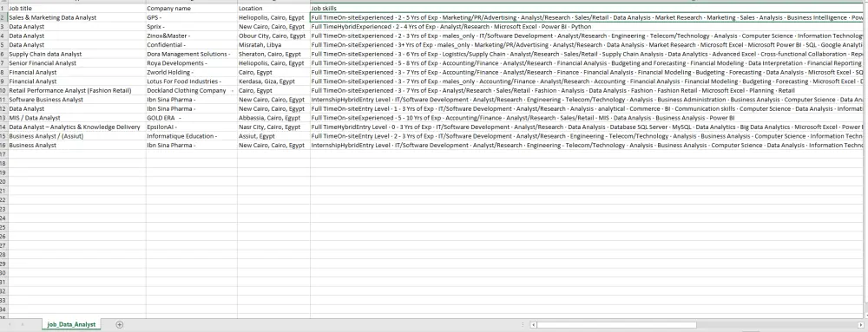Select the 'Confidential -' company cell
The width and height of the screenshot is (868, 332).
click(192, 45)
